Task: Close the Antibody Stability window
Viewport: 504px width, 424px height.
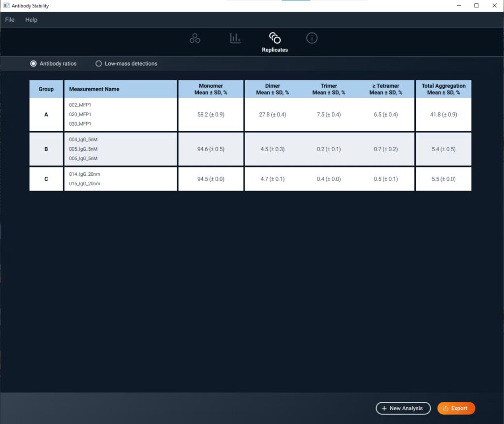Action: (x=494, y=6)
